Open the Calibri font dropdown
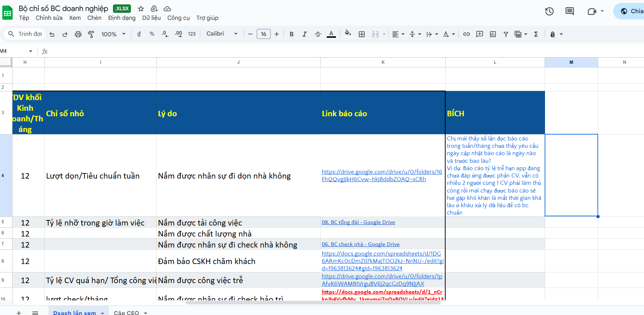Image resolution: width=644 pixels, height=315 pixels. coord(222,34)
